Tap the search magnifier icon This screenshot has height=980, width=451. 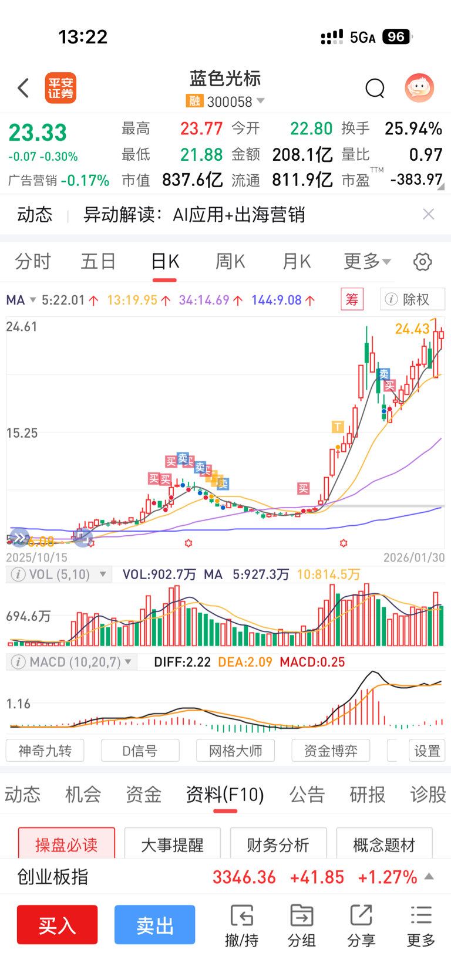coord(375,89)
